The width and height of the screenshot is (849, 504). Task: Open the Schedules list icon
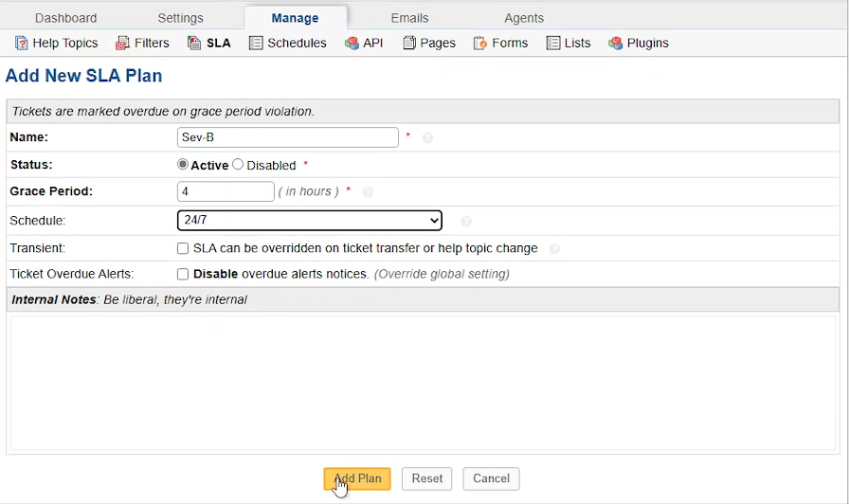(x=256, y=44)
